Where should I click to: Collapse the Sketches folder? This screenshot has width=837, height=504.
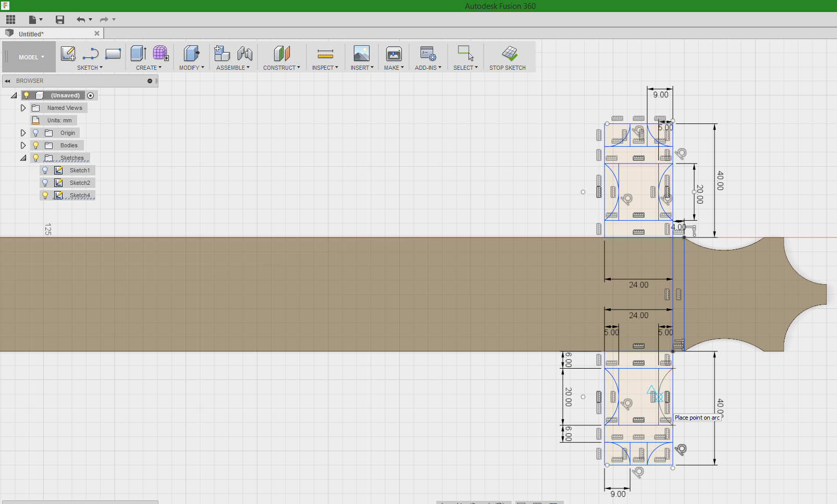pos(23,158)
